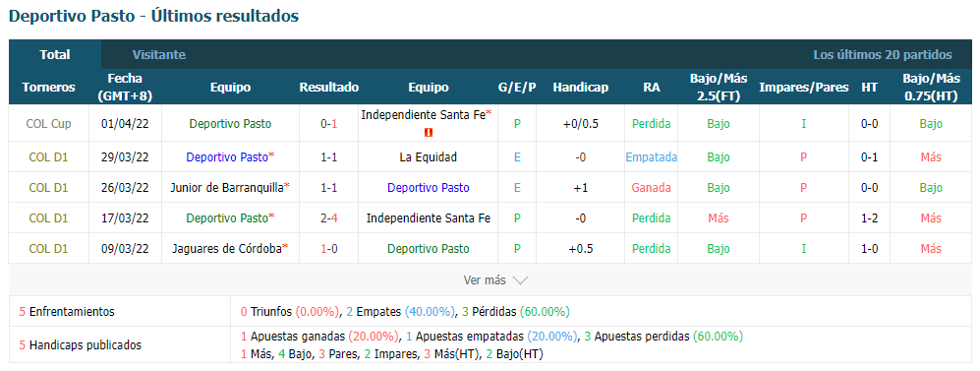The width and height of the screenshot is (980, 371).
Task: Click the 2-4 result score
Action: point(328,217)
